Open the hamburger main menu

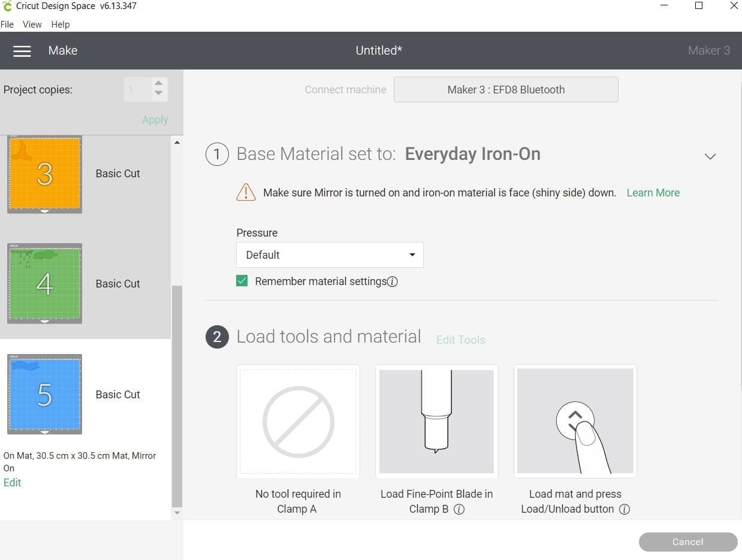pos(22,51)
